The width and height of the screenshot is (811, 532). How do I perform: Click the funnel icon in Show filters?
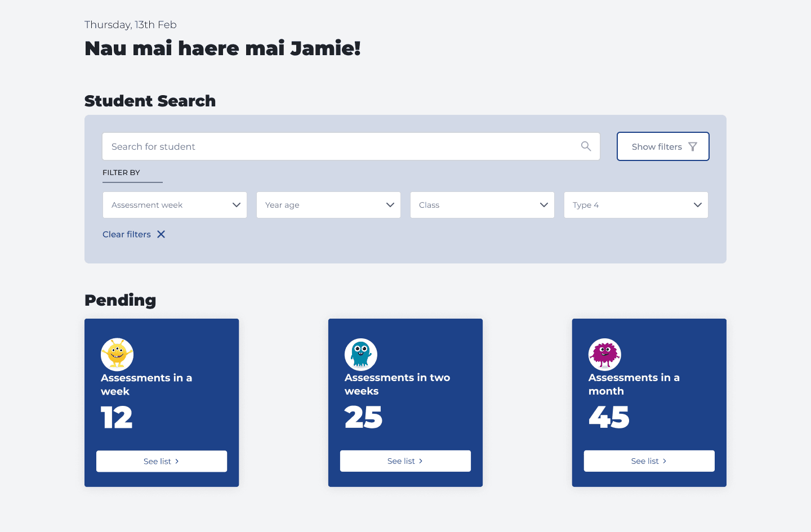tap(693, 146)
